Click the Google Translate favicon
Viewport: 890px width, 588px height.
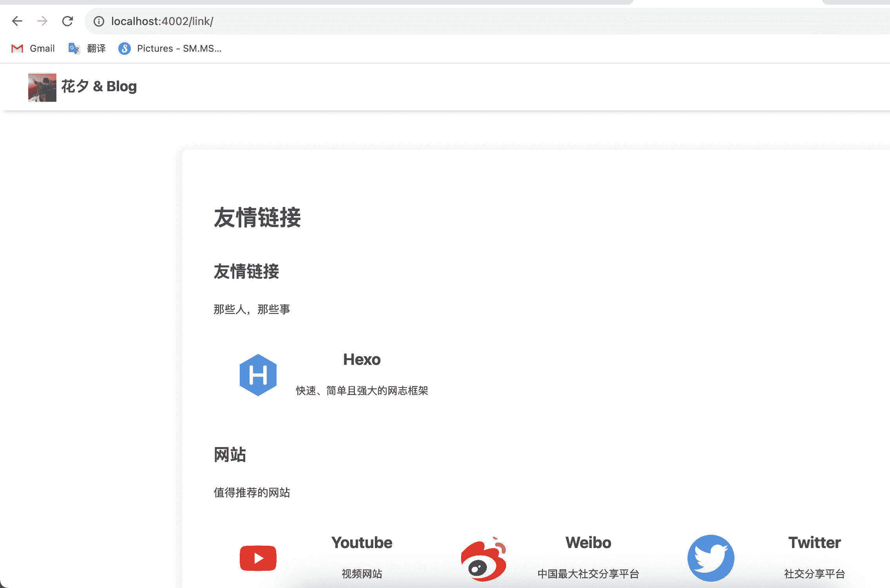74,49
